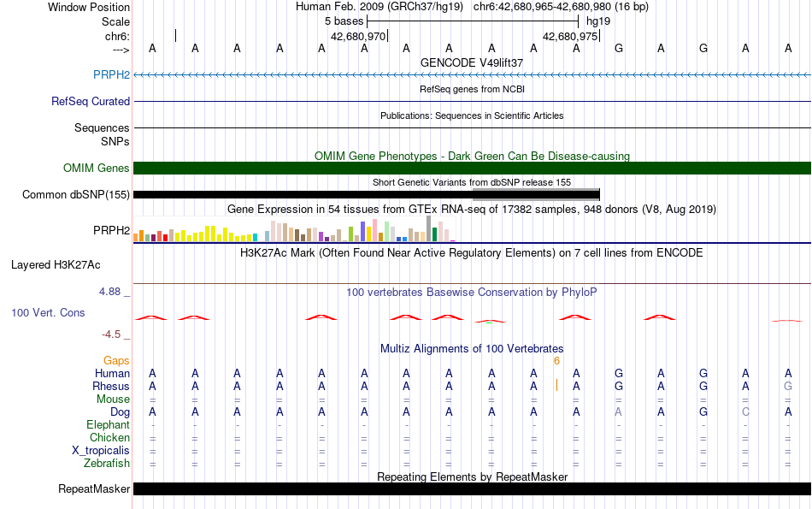Click the faded A in the Dog row

click(x=618, y=412)
